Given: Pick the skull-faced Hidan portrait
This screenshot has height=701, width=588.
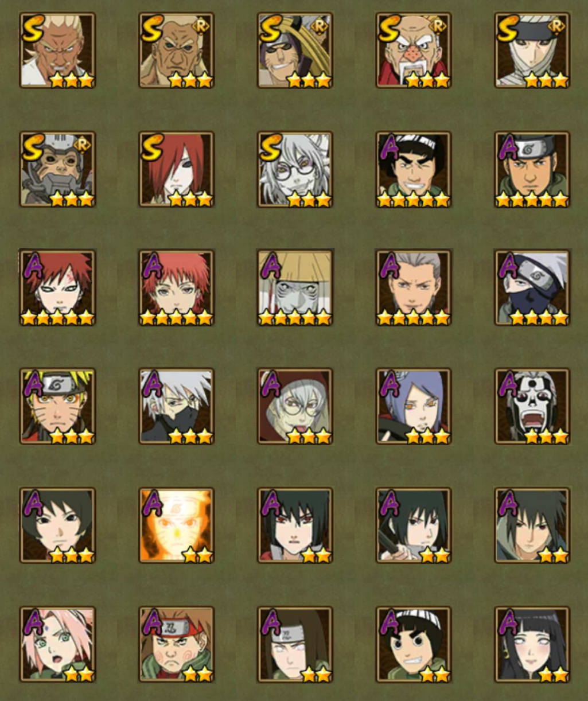Looking at the screenshot, I should (532, 406).
